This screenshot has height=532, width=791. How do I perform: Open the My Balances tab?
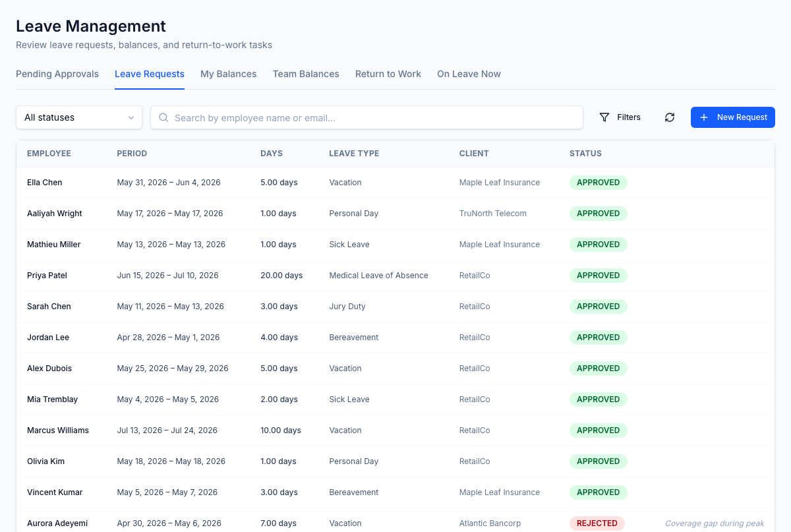tap(229, 74)
